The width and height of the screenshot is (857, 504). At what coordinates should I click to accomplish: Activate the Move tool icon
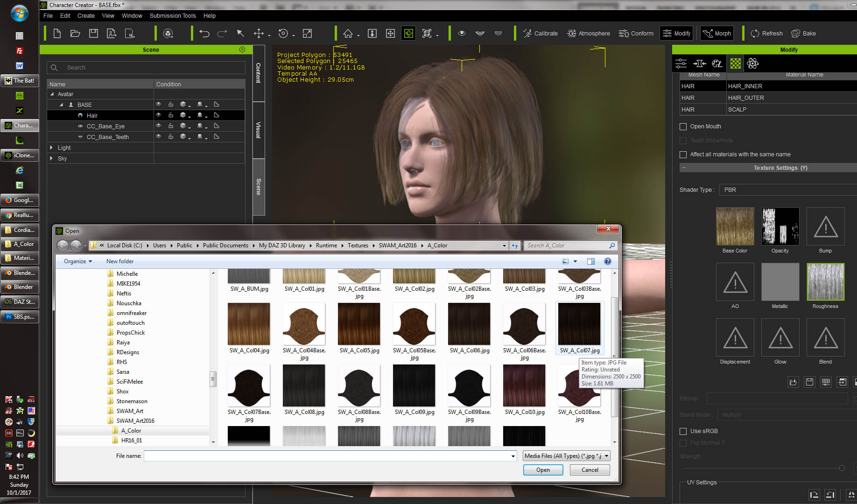click(x=259, y=34)
